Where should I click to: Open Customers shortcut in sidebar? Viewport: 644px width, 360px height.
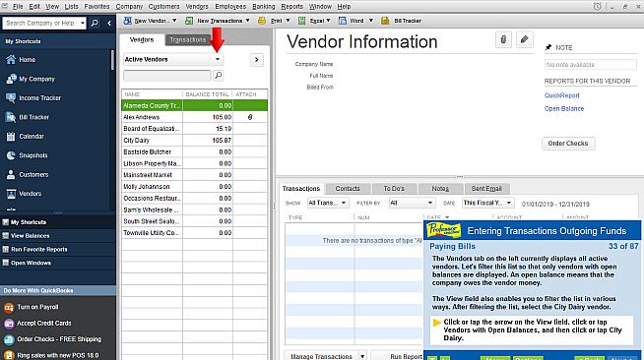pyautogui.click(x=28, y=175)
